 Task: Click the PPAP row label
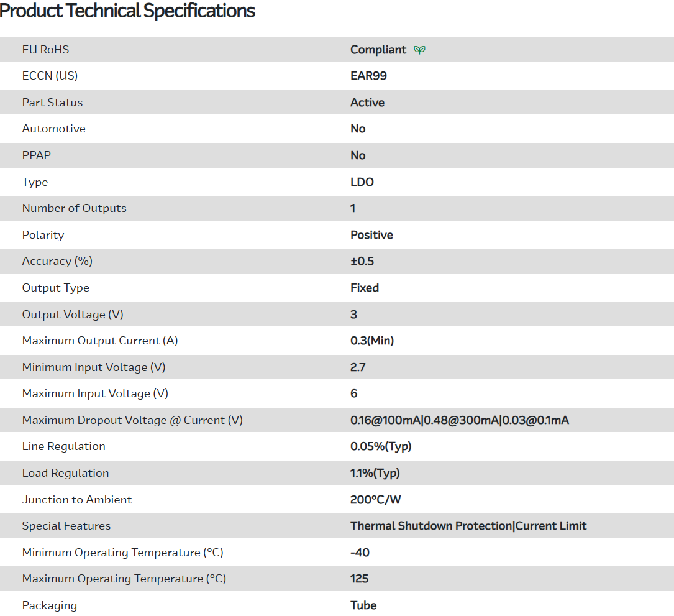coord(37,155)
